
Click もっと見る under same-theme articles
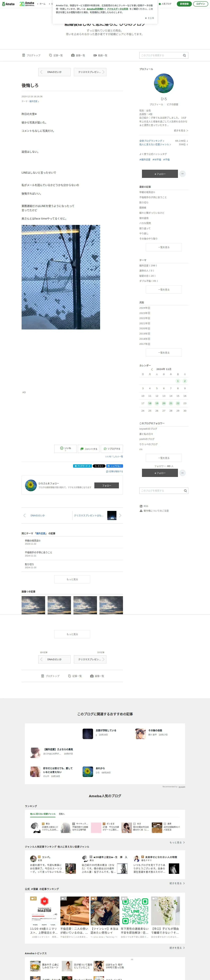point(72,579)
